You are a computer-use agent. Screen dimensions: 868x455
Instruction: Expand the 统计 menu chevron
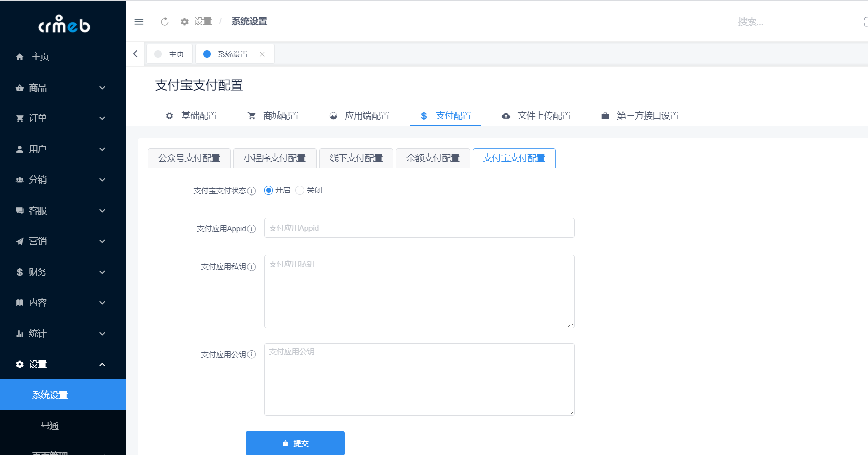(x=102, y=334)
